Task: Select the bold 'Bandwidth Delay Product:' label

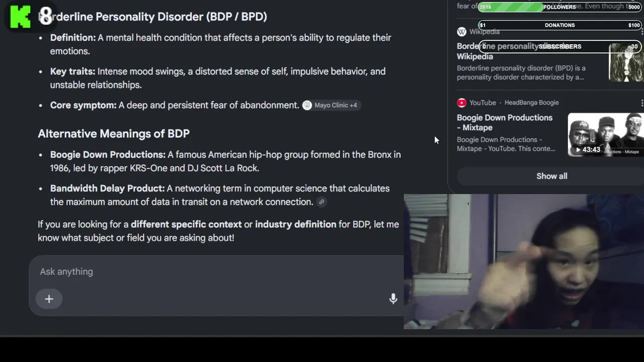Action: click(108, 188)
